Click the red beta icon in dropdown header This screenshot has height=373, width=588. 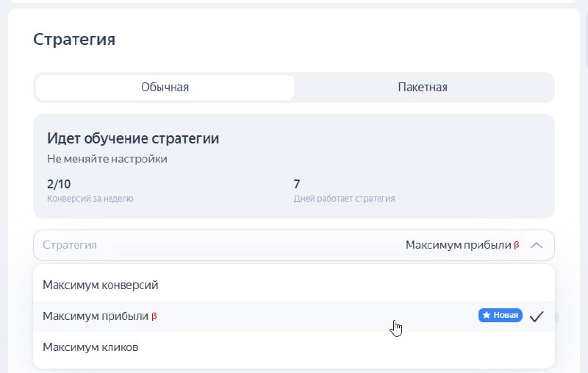coord(517,245)
